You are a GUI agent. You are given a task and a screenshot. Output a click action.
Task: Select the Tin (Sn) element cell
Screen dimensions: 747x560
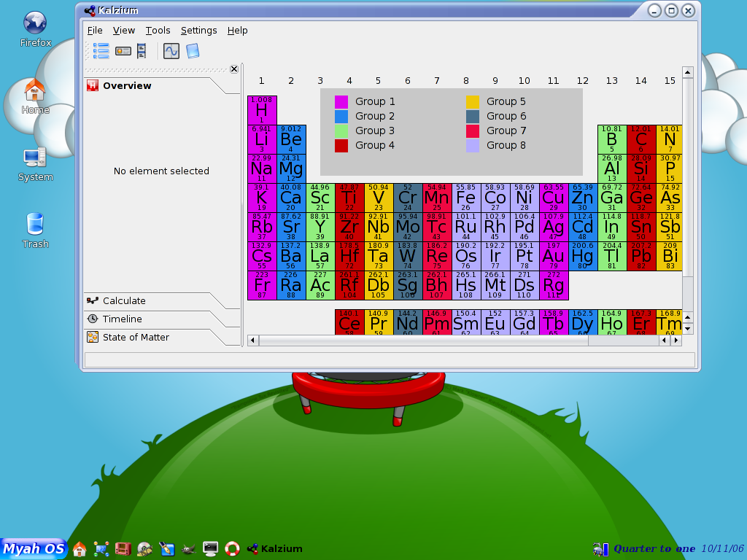coord(641,227)
